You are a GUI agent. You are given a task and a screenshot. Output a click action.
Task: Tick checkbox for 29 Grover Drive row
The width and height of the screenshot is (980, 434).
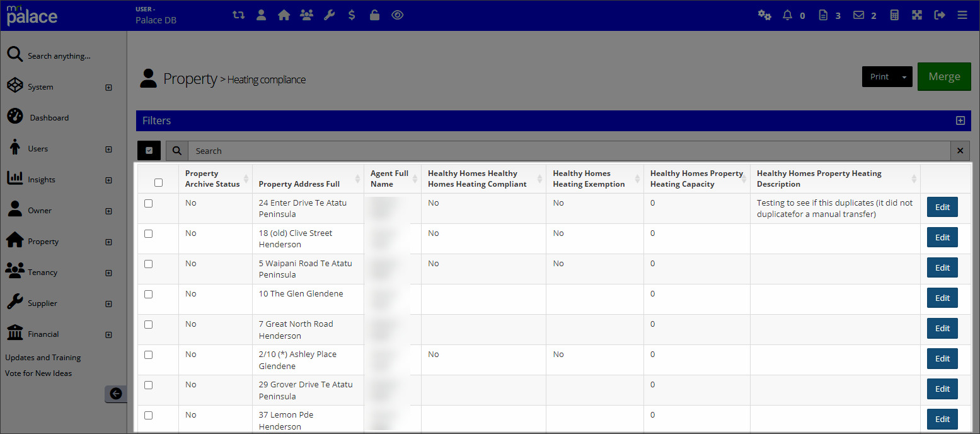tap(149, 385)
